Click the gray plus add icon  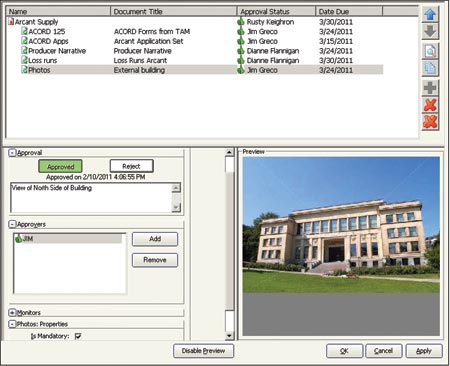430,88
